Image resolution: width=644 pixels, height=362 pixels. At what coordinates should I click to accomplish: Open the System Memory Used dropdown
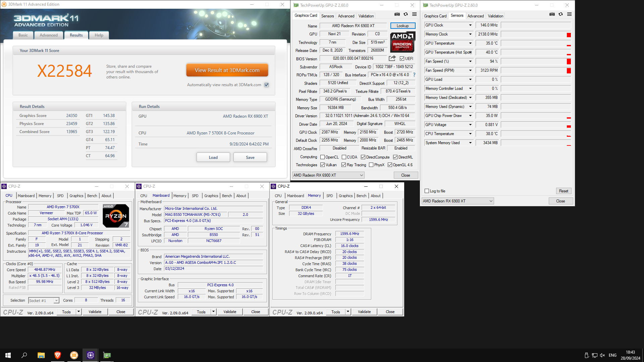point(470,143)
